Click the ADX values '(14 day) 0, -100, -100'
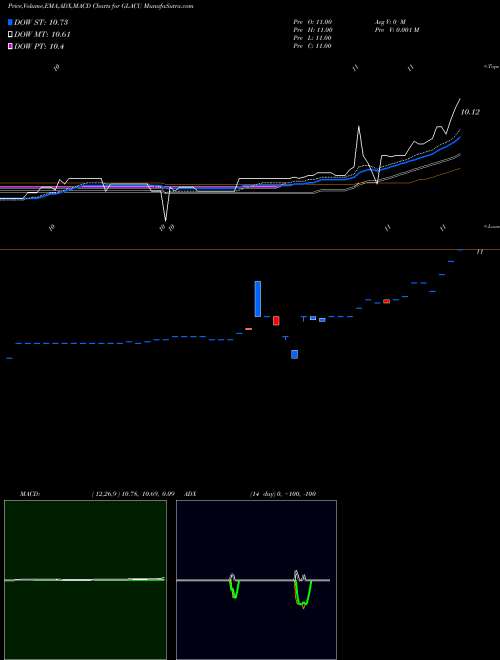 click(283, 494)
